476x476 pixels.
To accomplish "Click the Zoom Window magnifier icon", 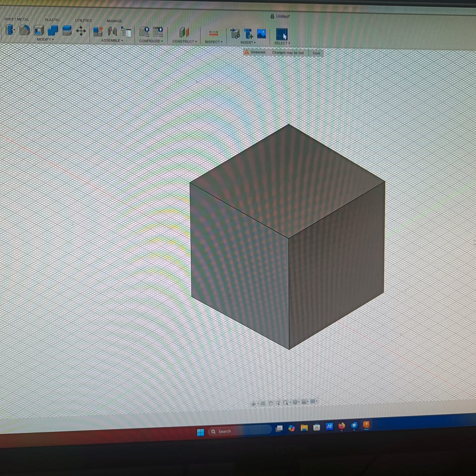I will pos(286,403).
